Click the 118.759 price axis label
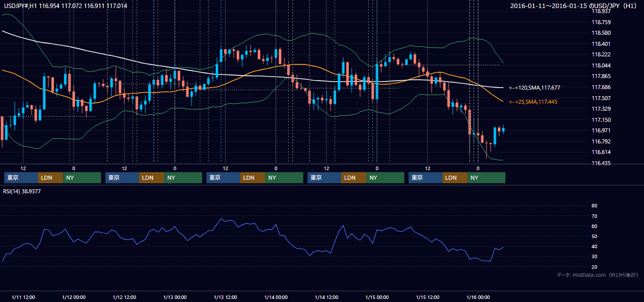Image resolution: width=644 pixels, height=302 pixels. (601, 22)
